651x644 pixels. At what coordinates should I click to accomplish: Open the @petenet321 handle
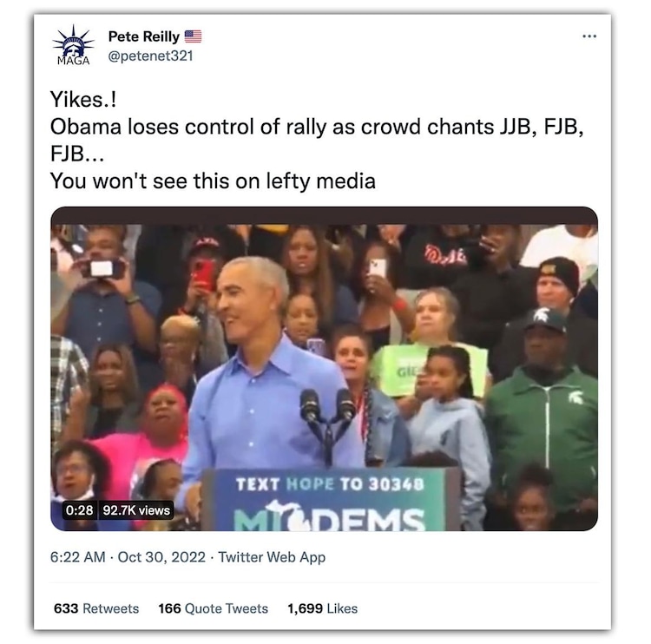tap(150, 56)
